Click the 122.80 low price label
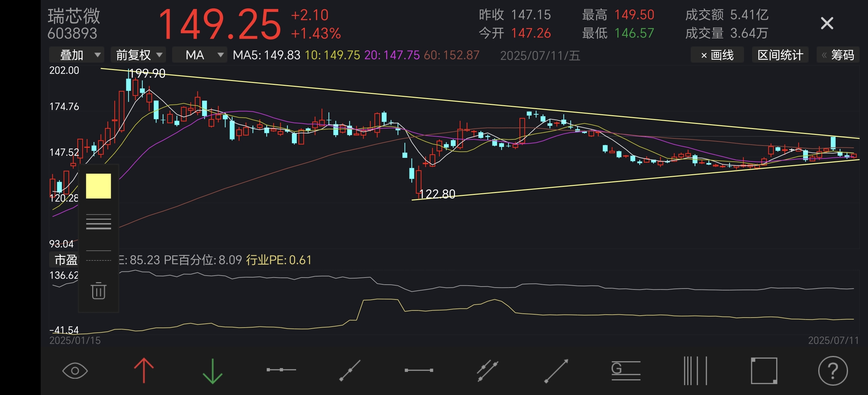The height and width of the screenshot is (395, 868). click(x=437, y=194)
